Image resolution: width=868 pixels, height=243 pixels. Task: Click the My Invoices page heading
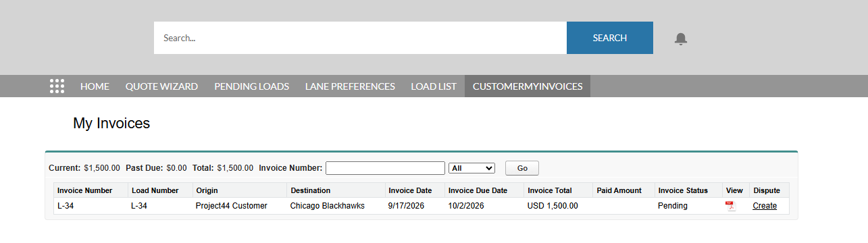111,124
